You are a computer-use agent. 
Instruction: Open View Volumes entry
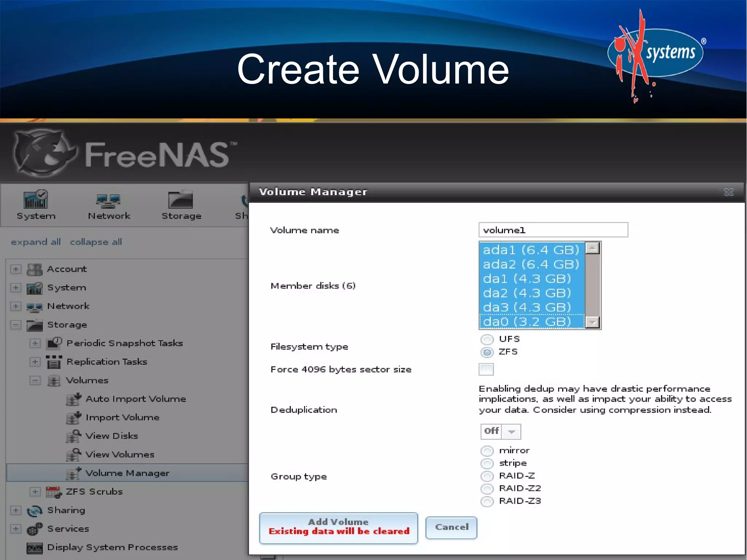coord(120,455)
